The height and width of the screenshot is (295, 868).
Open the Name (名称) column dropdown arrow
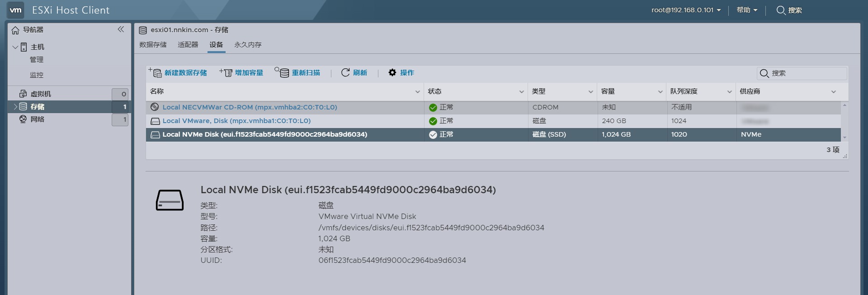[417, 92]
